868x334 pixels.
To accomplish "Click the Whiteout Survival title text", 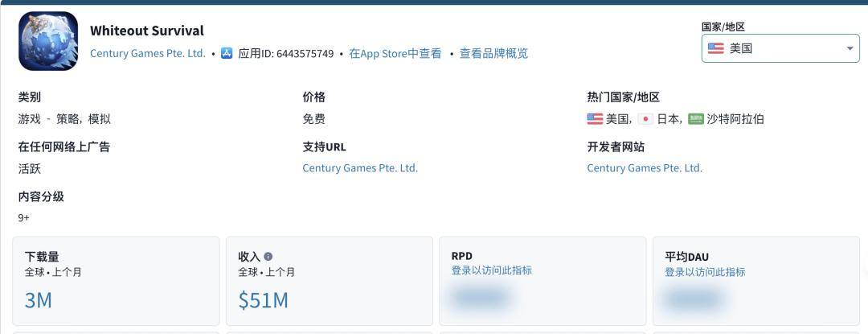I will (147, 31).
